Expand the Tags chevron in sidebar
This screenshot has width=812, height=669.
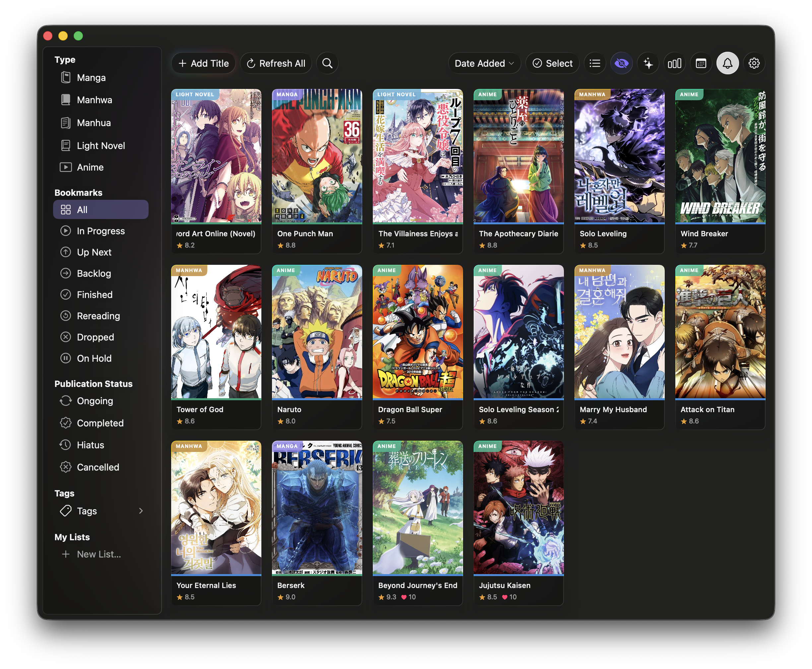pos(141,511)
